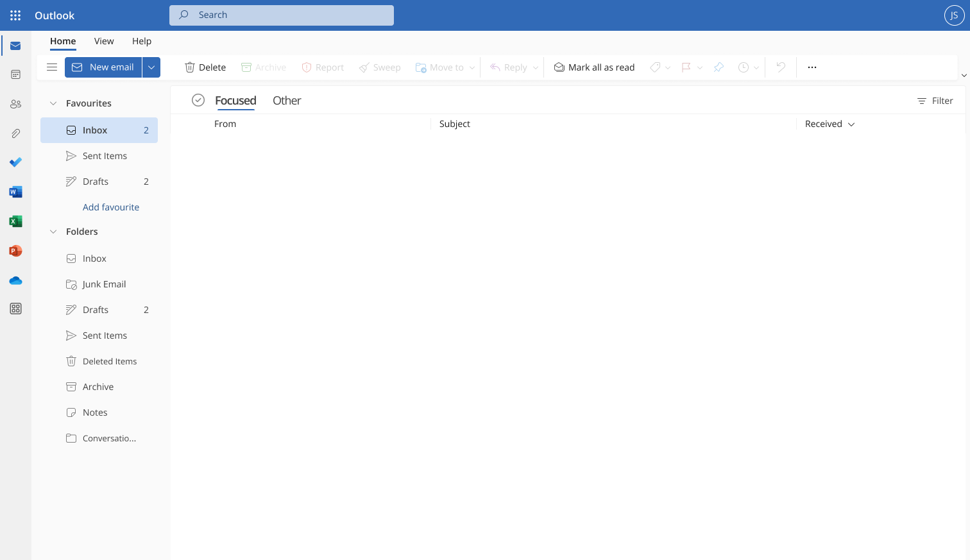Open the more options ellipsis in toolbar
The image size is (970, 560).
click(x=812, y=67)
